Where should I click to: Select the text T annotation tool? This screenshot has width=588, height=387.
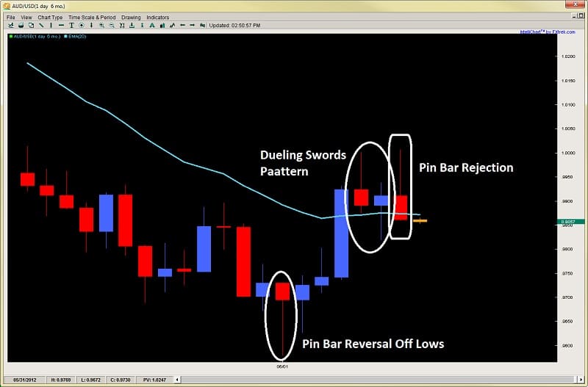pyautogui.click(x=71, y=26)
